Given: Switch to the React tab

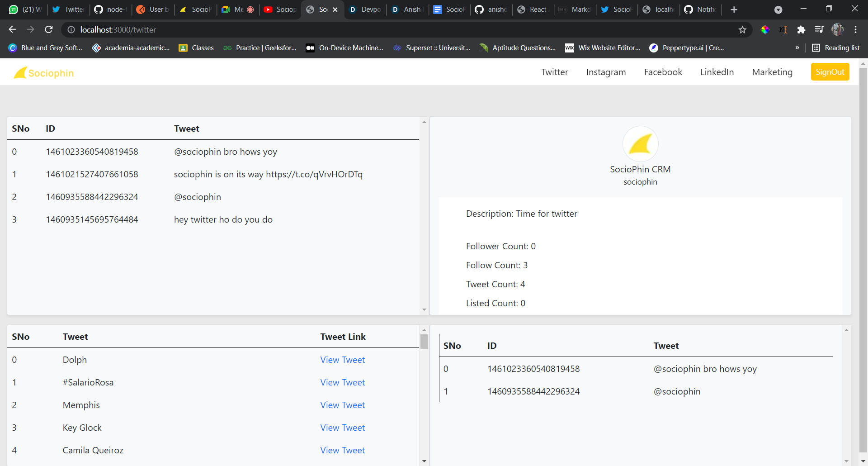Looking at the screenshot, I should point(533,10).
